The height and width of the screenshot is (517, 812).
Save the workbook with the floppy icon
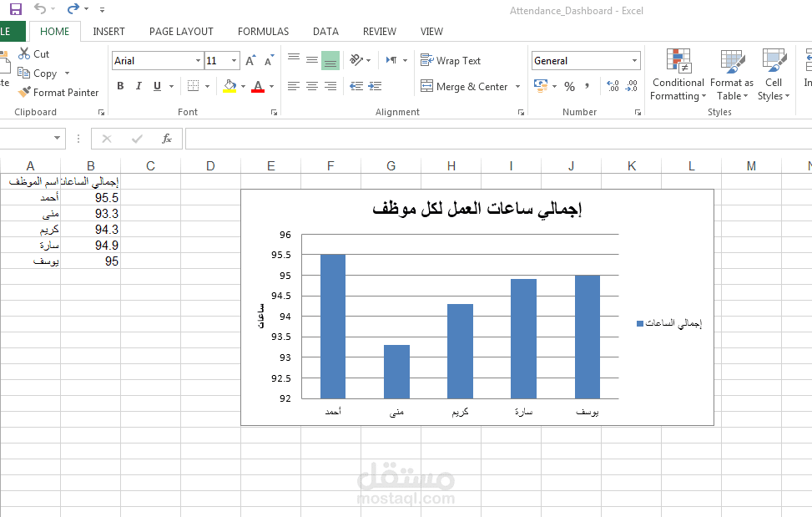click(16, 9)
